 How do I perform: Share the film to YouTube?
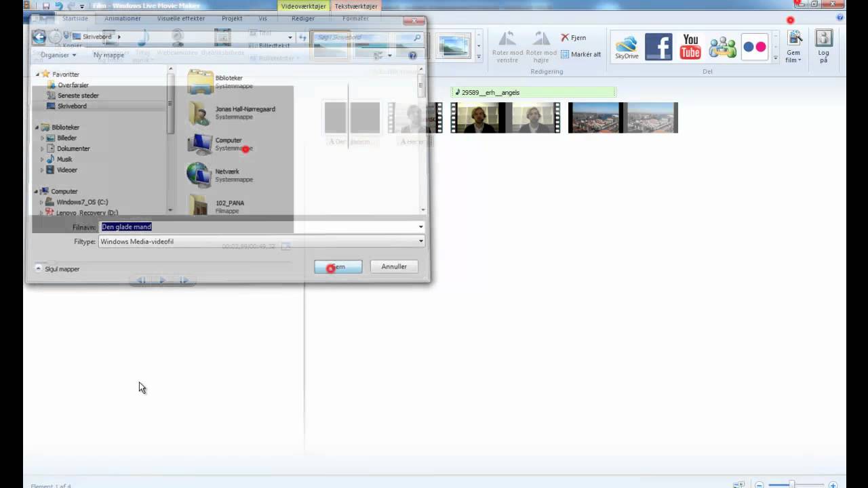[690, 47]
